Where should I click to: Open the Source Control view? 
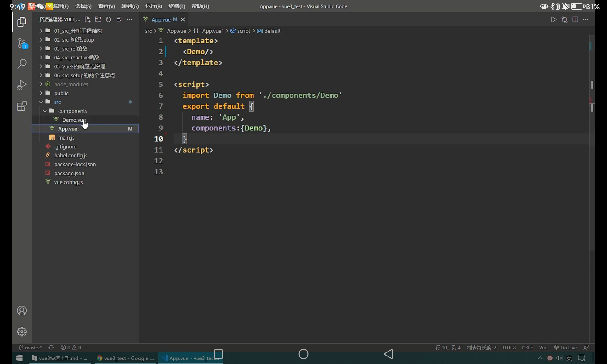(22, 43)
